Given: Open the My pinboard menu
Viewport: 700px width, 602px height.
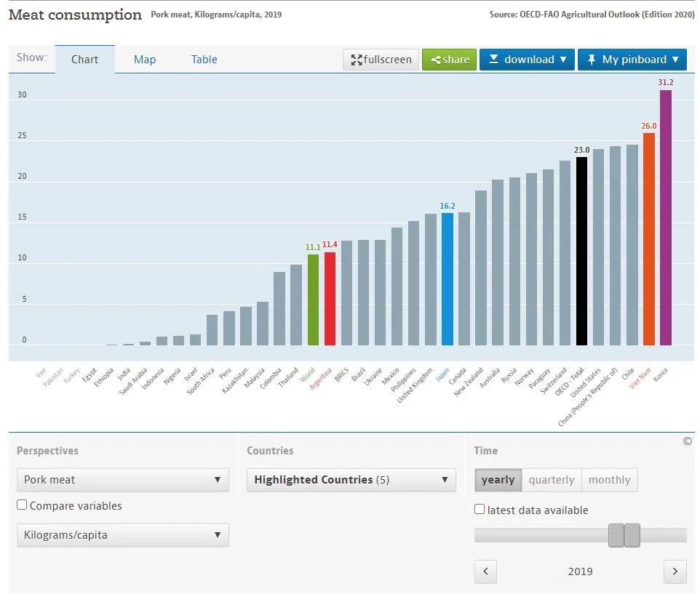Looking at the screenshot, I should click(632, 60).
